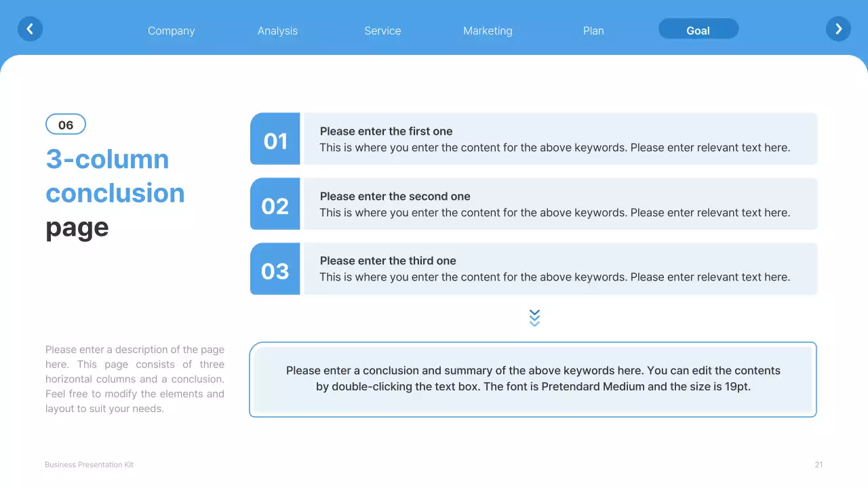Screen dimensions: 868x488
Task: Select the blue 03 number badge
Action: coord(275,268)
